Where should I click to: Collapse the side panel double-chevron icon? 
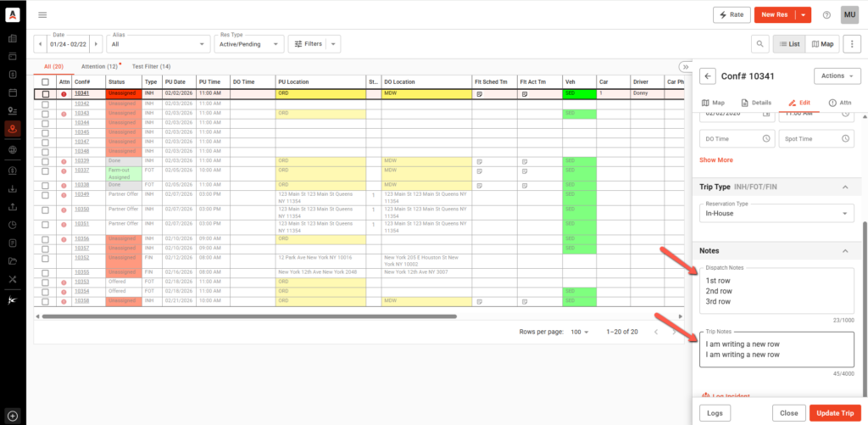point(685,66)
